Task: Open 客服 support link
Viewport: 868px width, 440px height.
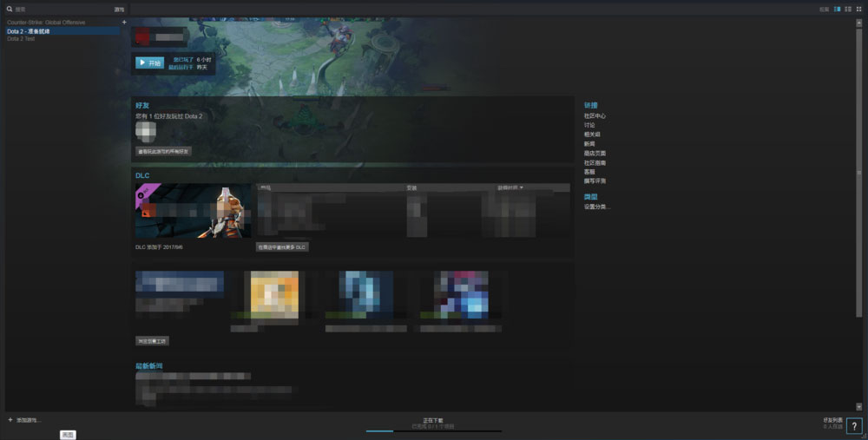Action: click(589, 172)
